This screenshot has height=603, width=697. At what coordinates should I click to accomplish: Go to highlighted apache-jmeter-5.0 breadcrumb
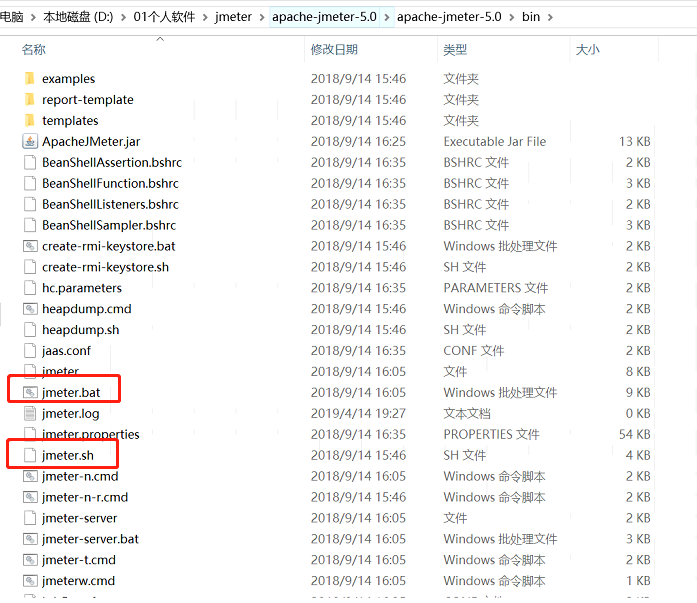324,17
